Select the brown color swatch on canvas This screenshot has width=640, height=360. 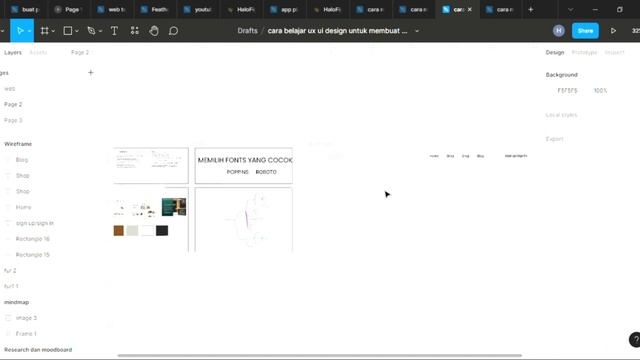click(118, 231)
